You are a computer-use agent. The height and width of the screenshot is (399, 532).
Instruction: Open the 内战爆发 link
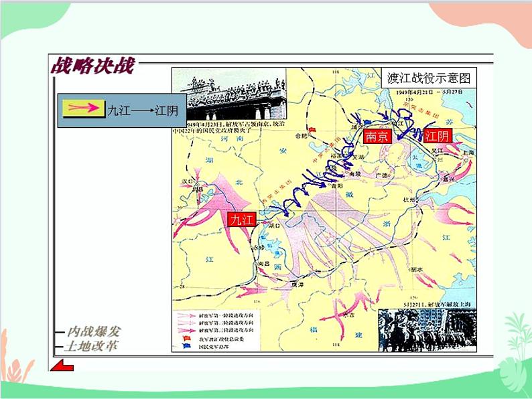click(x=93, y=331)
